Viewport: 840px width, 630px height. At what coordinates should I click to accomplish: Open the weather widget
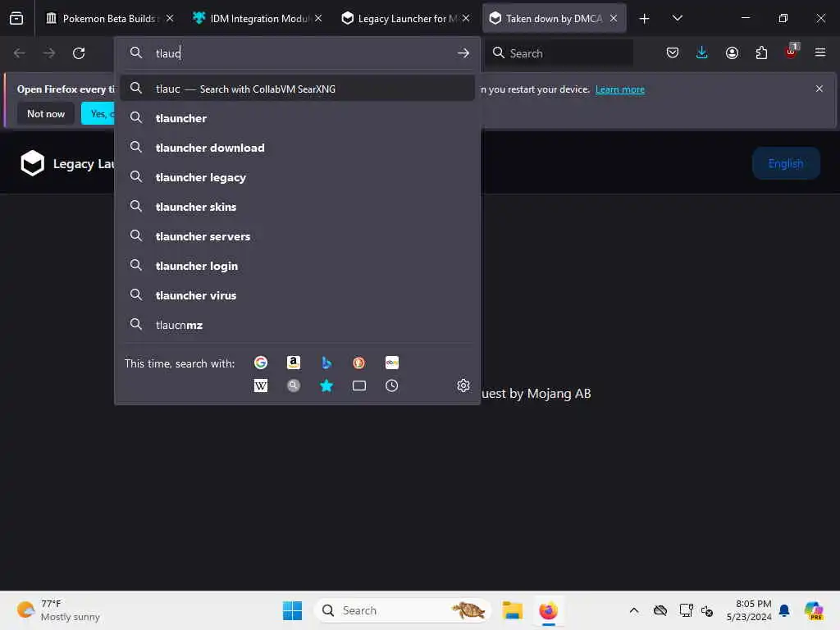click(58, 610)
